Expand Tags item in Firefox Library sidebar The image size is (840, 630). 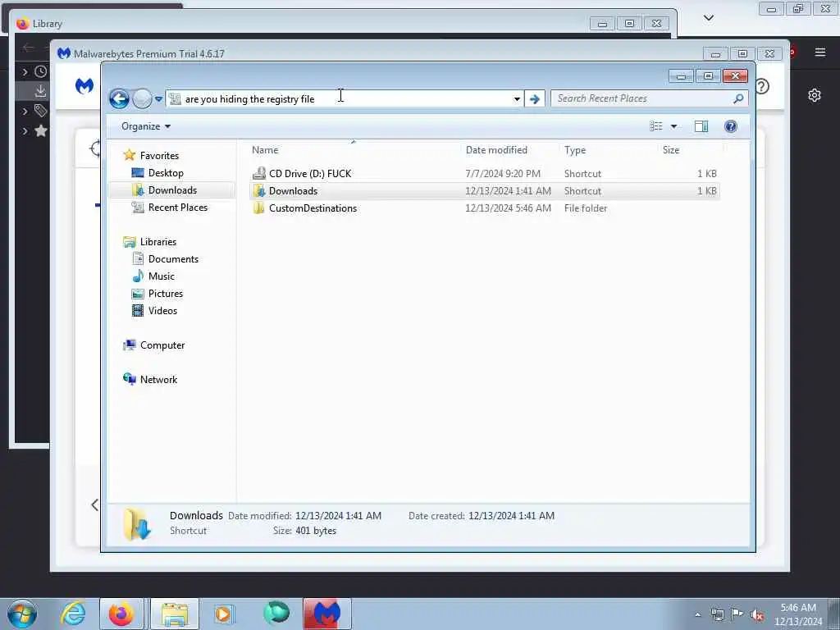point(25,111)
